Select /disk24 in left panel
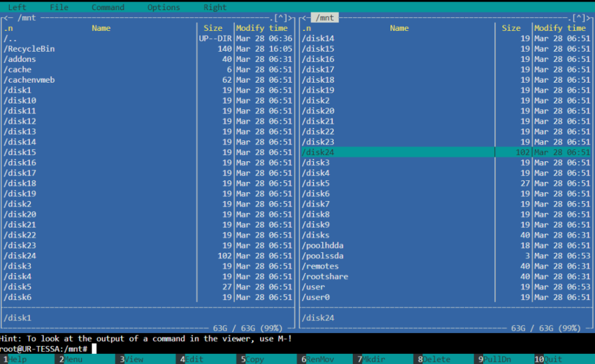 tap(148, 256)
